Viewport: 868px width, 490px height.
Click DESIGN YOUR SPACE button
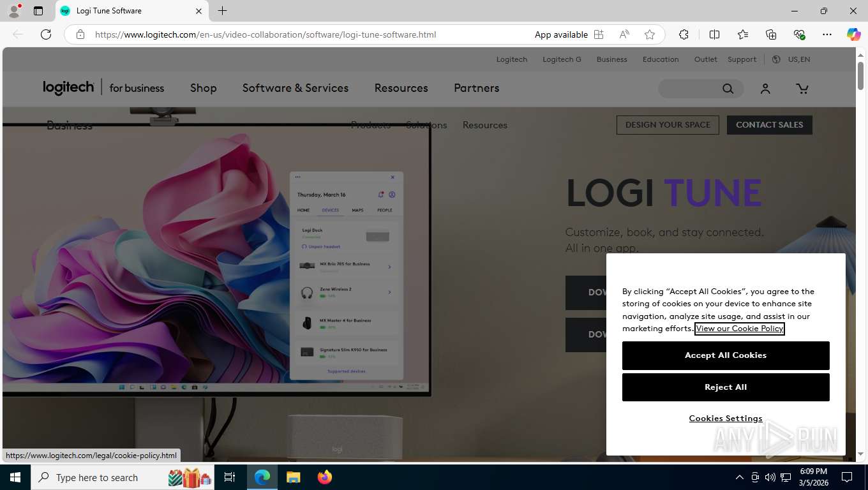668,125
